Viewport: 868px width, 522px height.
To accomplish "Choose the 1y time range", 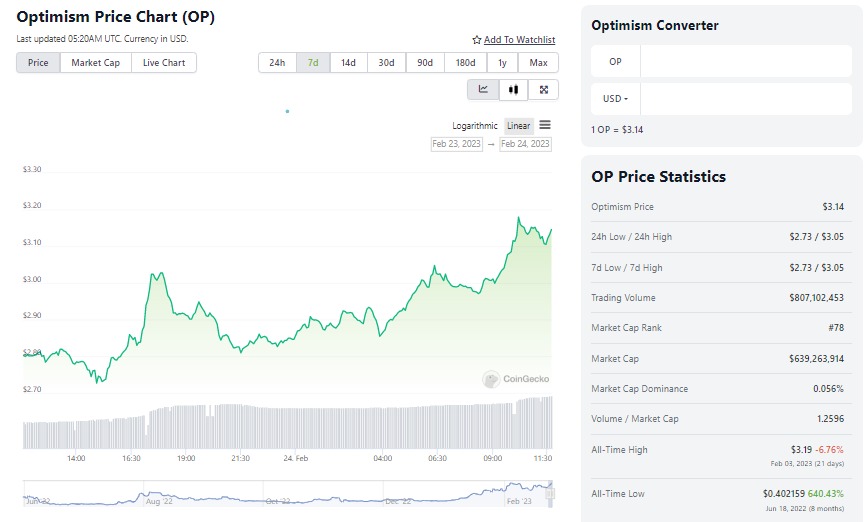I will (x=503, y=63).
